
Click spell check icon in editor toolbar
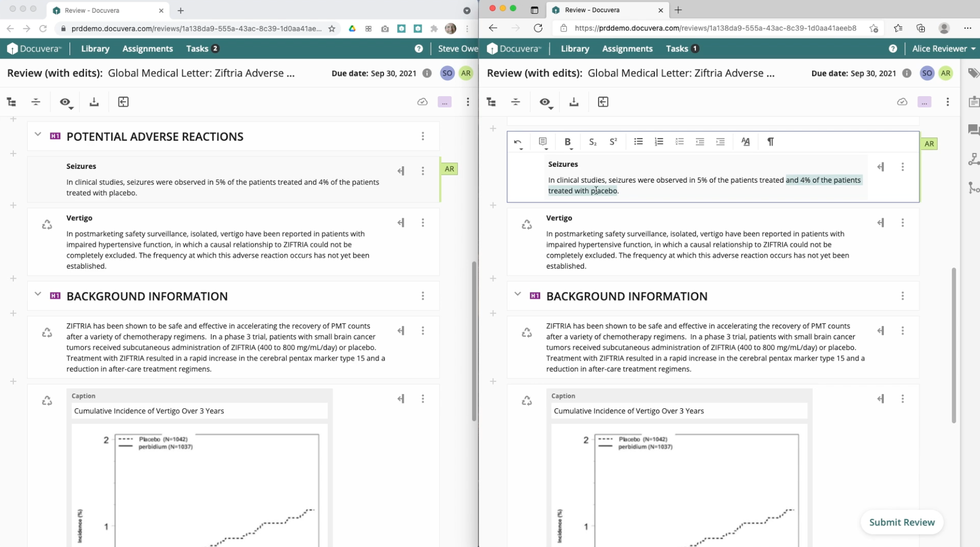(x=746, y=142)
